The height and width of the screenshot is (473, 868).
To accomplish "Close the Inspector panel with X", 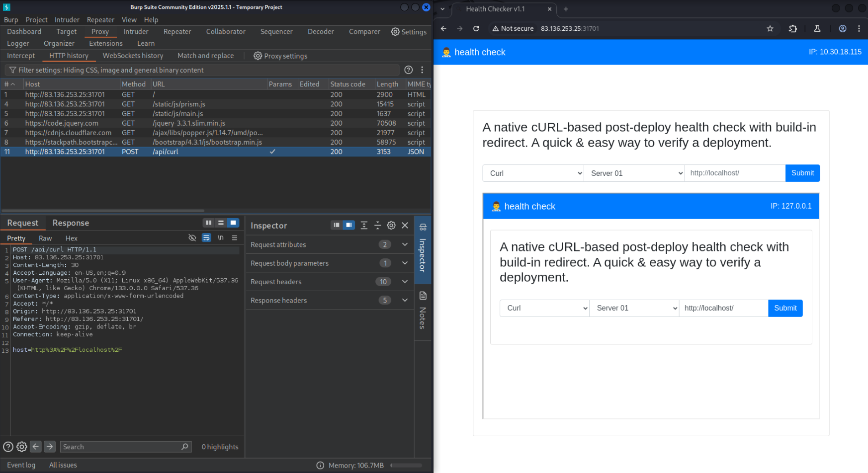I will [405, 226].
